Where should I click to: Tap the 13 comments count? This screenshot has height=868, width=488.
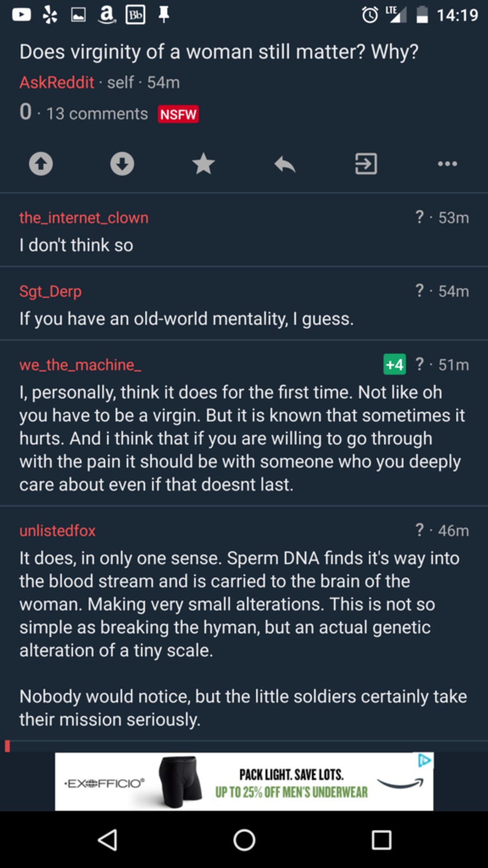(97, 114)
